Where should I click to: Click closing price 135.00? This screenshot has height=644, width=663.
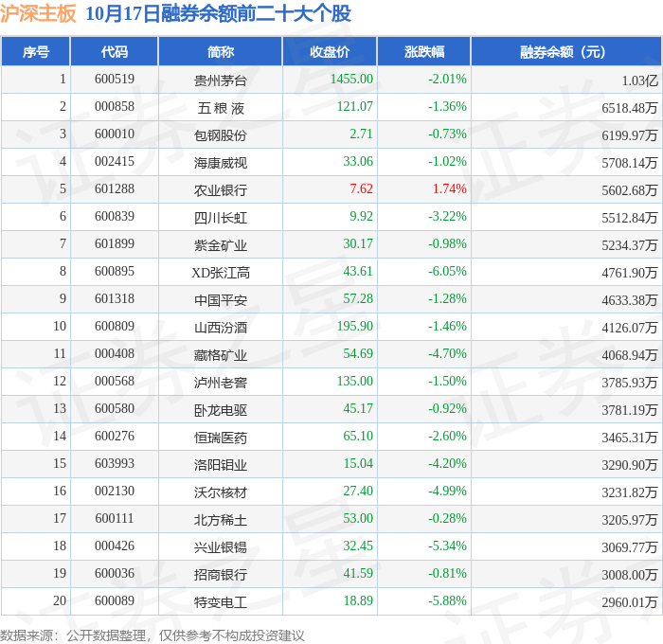click(355, 382)
